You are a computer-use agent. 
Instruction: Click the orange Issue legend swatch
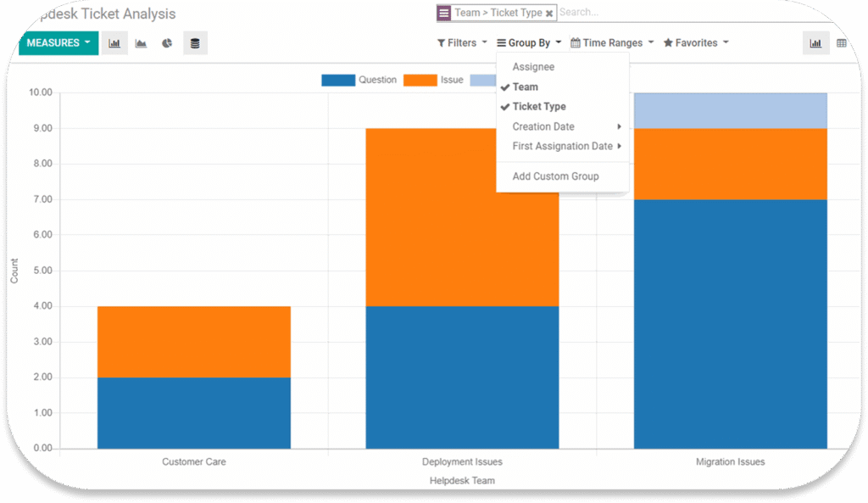point(420,80)
